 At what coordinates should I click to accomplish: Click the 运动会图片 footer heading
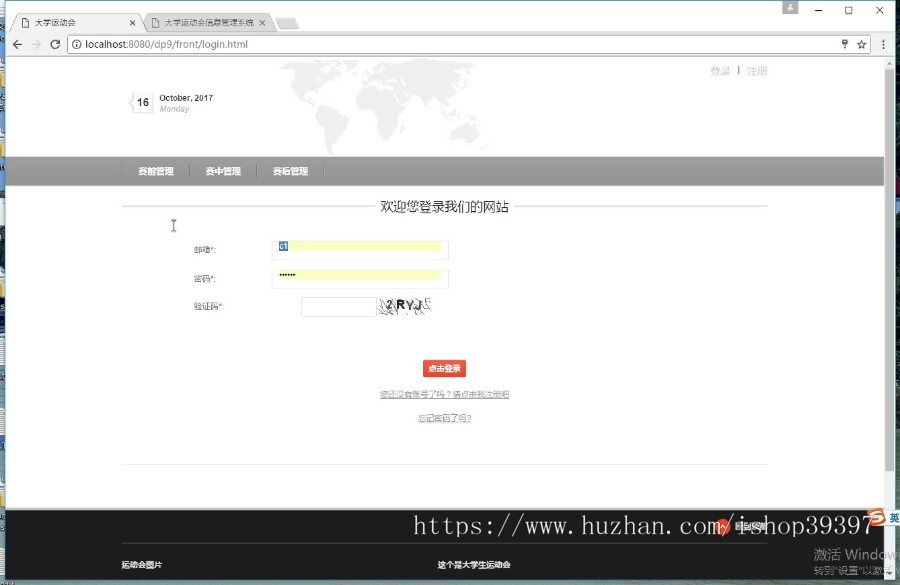142,565
